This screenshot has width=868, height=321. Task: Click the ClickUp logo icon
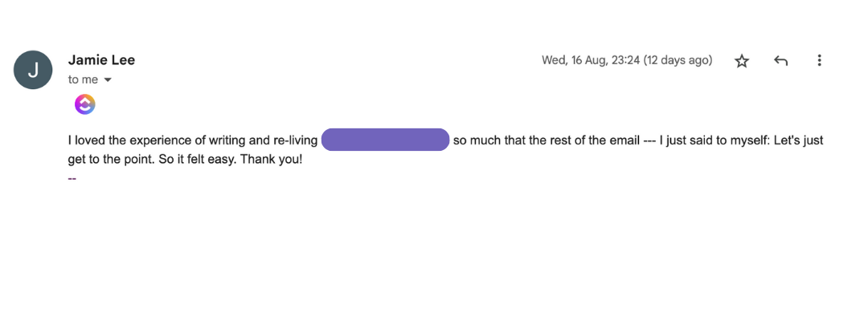point(85,104)
